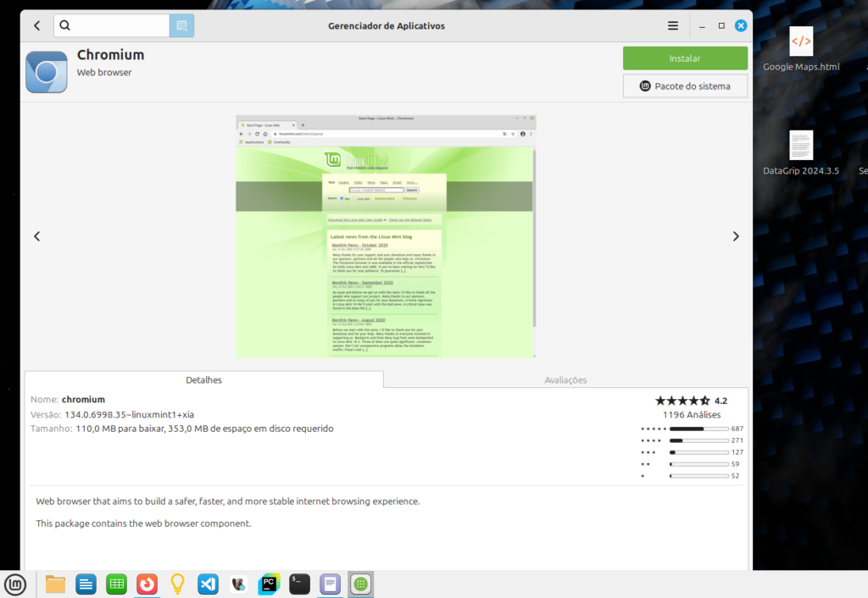This screenshot has height=598, width=868.
Task: Click the Pacote do sistema button
Action: (685, 86)
